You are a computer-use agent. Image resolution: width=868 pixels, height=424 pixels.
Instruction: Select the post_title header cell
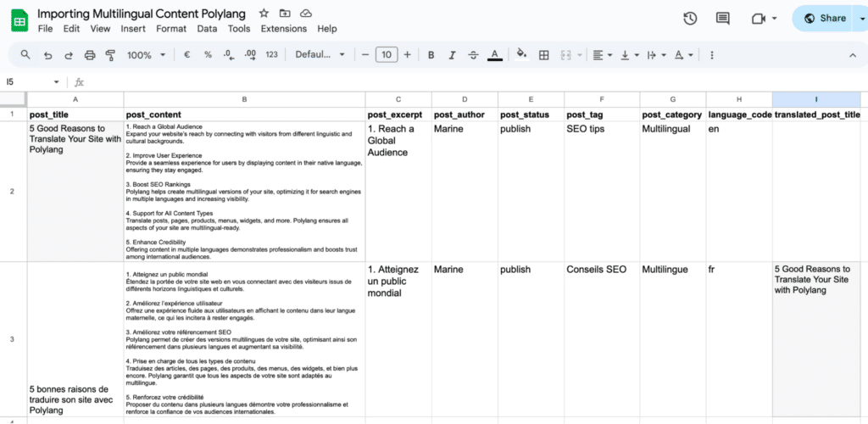pyautogui.click(x=75, y=114)
